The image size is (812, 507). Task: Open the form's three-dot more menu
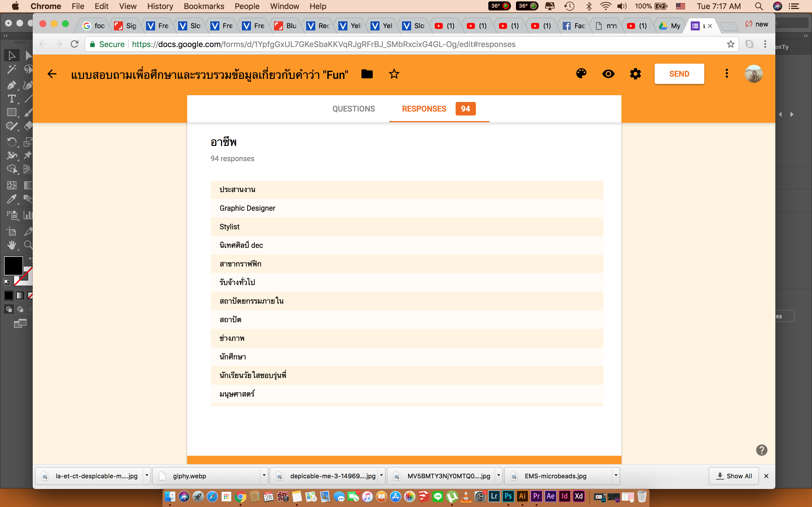pyautogui.click(x=727, y=74)
